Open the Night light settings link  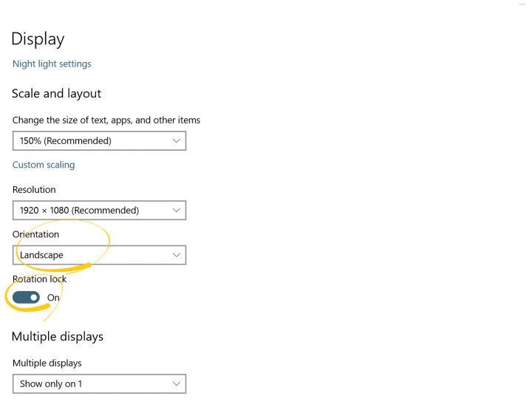[x=52, y=64]
